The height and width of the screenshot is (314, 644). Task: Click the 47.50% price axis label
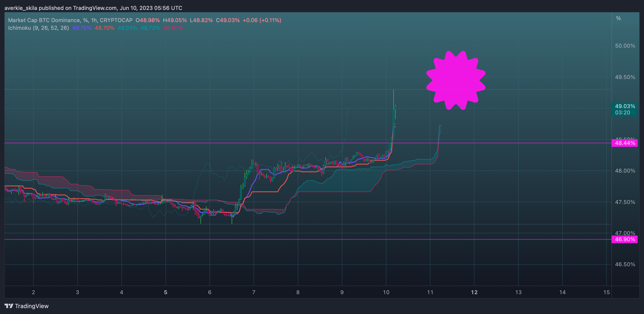tap(625, 202)
